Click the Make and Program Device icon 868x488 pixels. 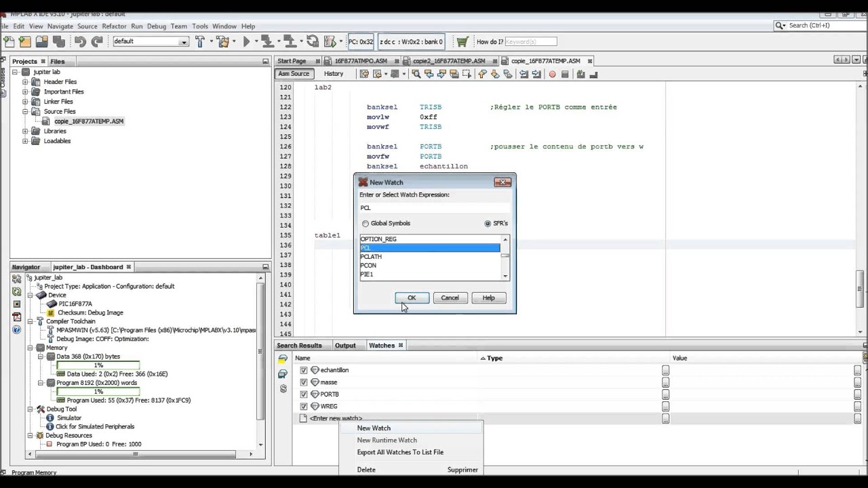point(267,41)
